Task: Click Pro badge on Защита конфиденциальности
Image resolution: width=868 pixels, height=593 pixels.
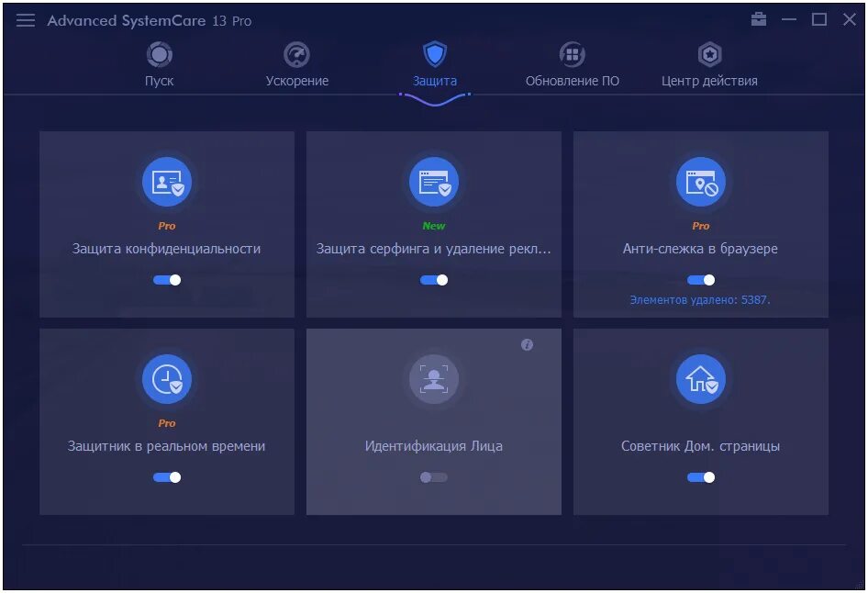Action: (167, 226)
